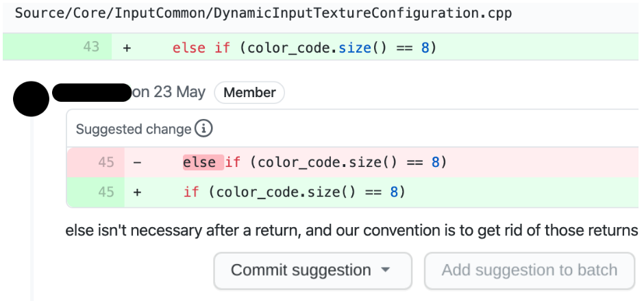Click the comment text about else after return
644x301 pixels.
[x=351, y=231]
